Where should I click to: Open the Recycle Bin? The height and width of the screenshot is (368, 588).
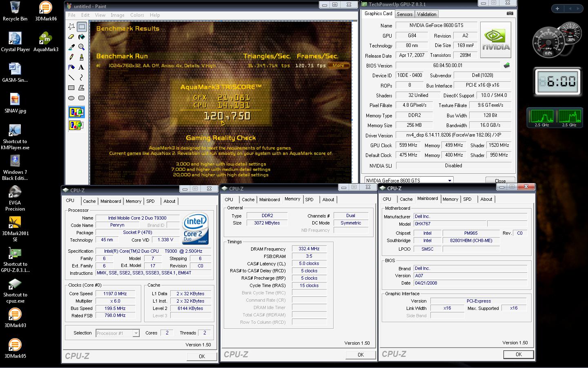point(15,11)
